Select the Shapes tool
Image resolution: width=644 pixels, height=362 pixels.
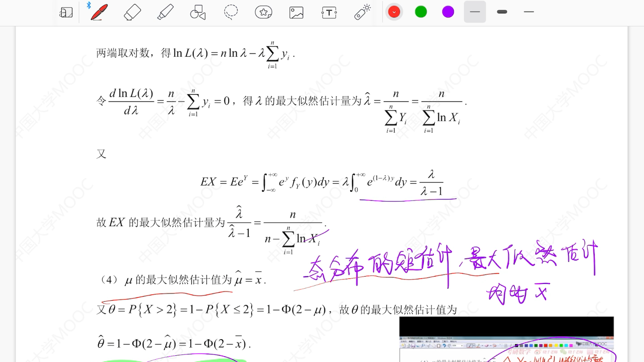pos(198,13)
